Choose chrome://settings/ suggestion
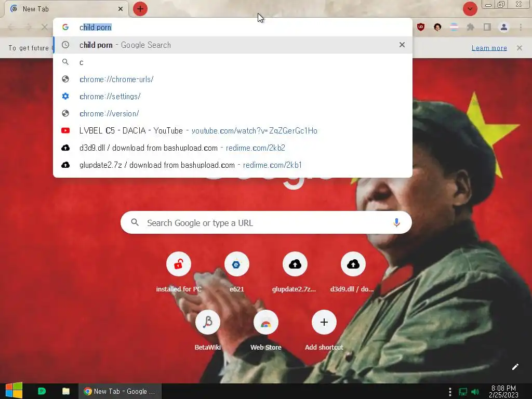The image size is (532, 399). click(233, 96)
